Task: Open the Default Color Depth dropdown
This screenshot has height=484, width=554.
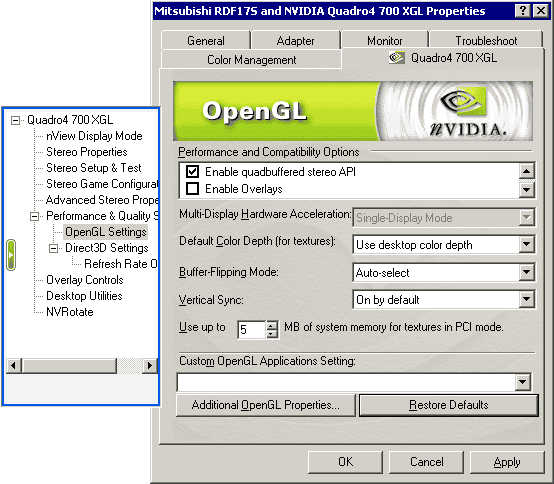Action: tap(526, 244)
